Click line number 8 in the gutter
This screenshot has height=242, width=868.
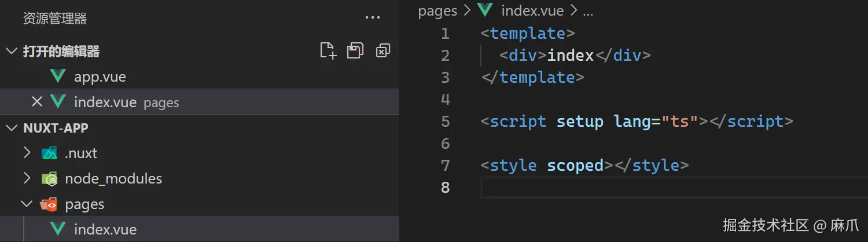click(x=445, y=188)
